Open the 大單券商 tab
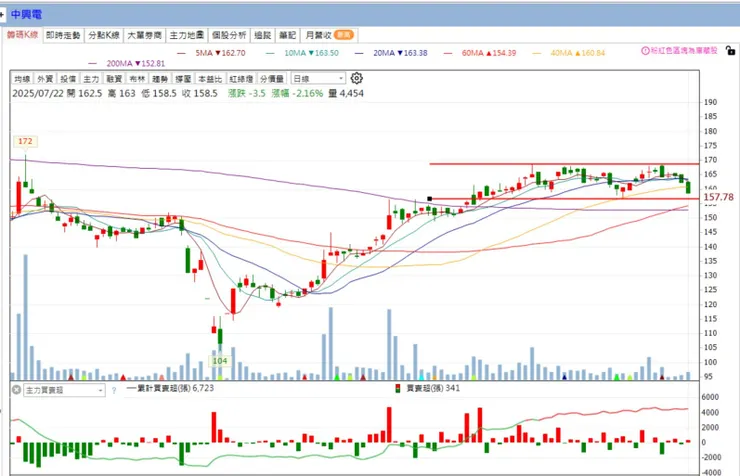The width and height of the screenshot is (740, 476). (144, 35)
